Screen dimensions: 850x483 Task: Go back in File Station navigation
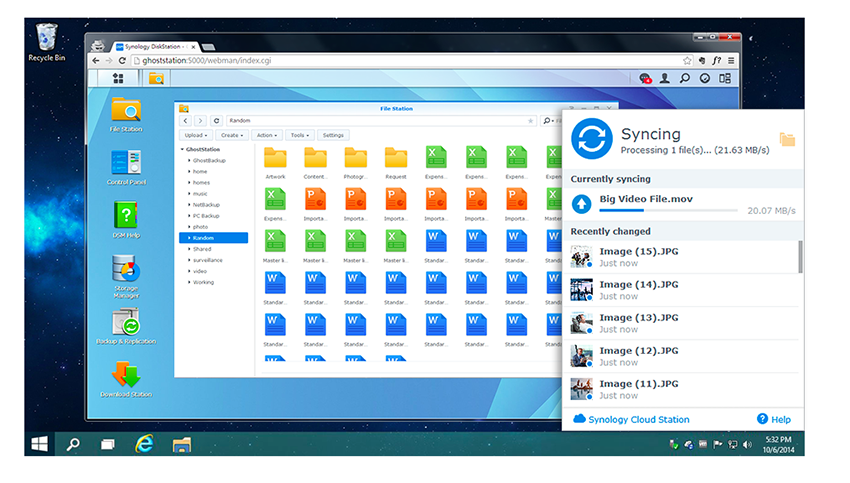pos(185,120)
